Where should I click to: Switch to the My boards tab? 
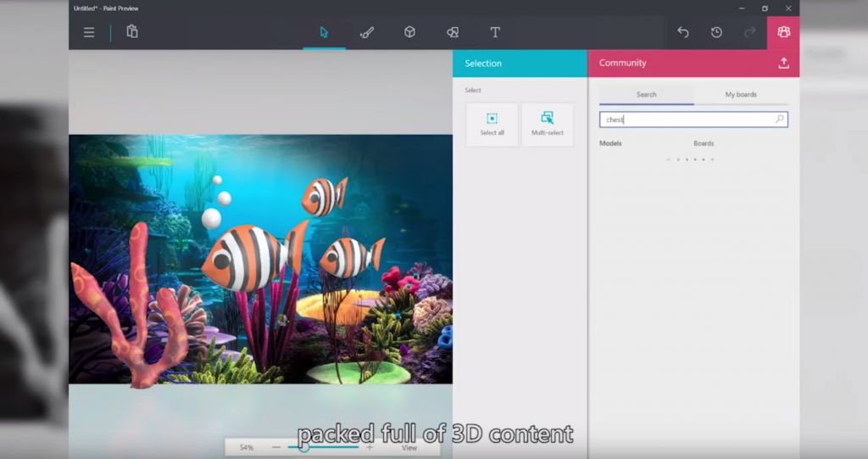741,94
